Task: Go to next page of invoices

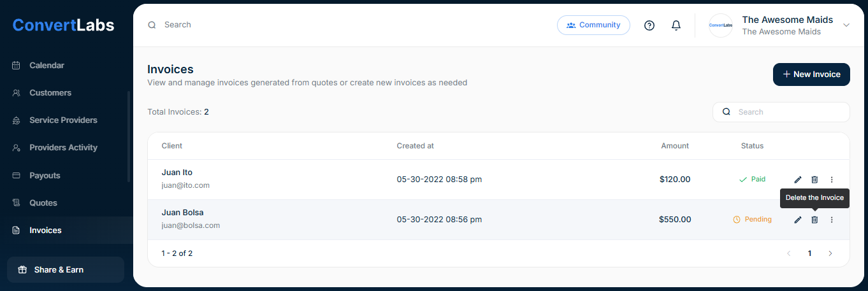Action: 830,253
